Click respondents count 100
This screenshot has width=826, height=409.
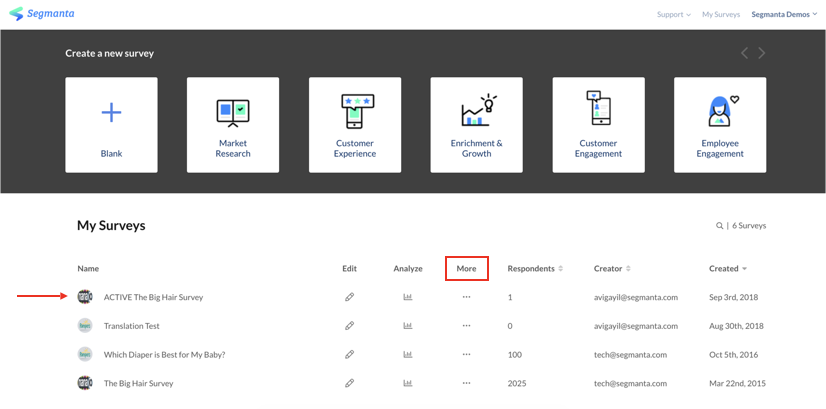[x=515, y=355]
